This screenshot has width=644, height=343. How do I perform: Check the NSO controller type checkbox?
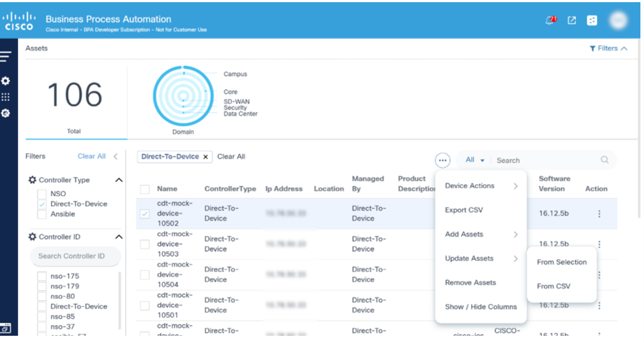click(42, 194)
